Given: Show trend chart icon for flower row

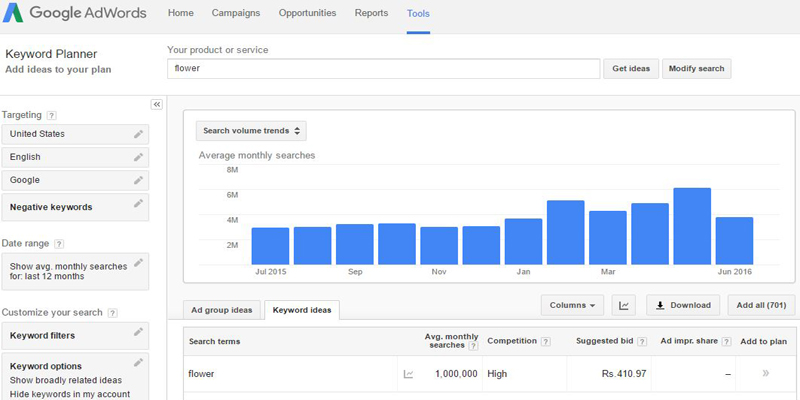Looking at the screenshot, I should pos(408,374).
